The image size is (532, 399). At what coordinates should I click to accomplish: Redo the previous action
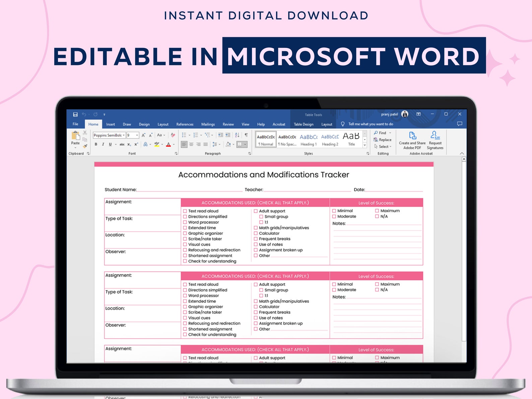pos(95,115)
